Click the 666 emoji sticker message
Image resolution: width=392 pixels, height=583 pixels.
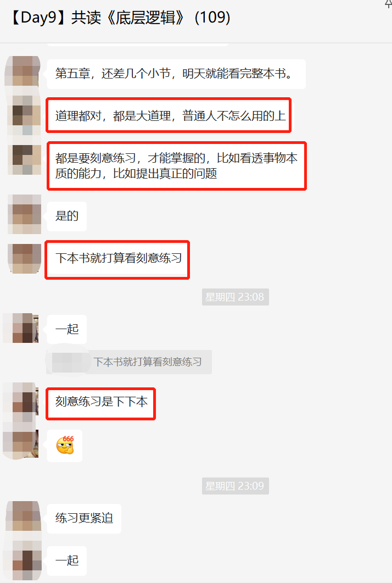(65, 446)
